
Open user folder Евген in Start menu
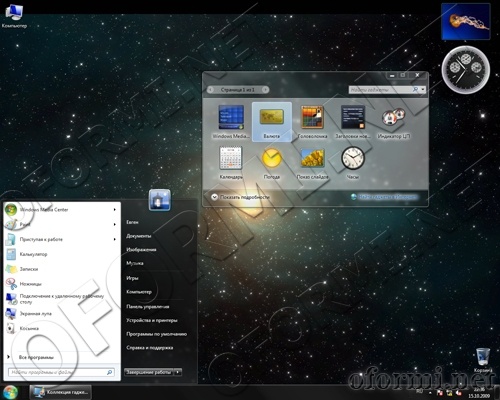point(132,222)
